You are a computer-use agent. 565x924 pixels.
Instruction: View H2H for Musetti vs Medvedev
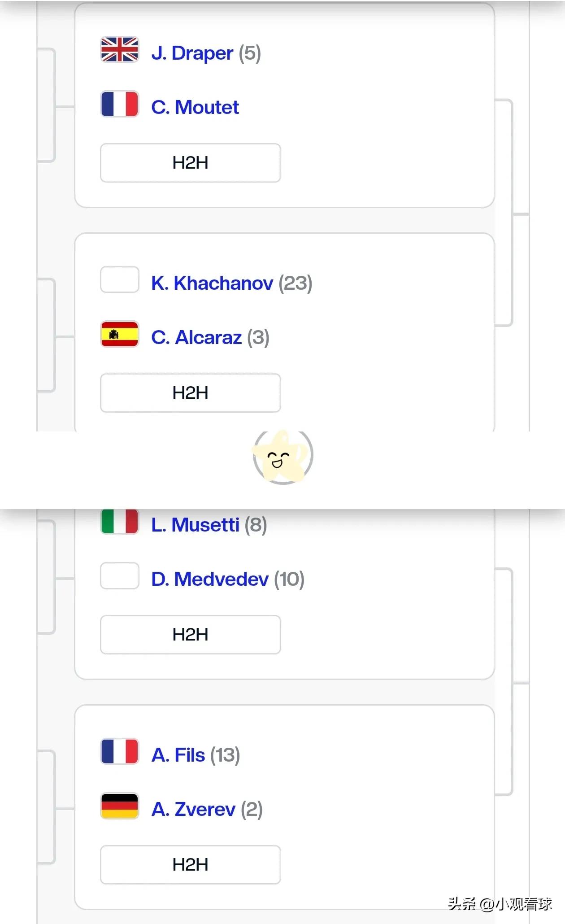[x=191, y=635]
